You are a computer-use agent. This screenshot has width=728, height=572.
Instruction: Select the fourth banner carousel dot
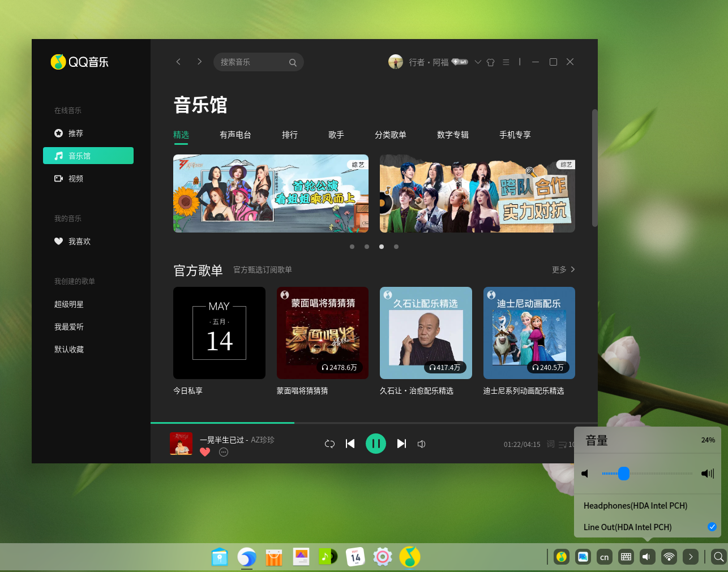pyautogui.click(x=396, y=247)
